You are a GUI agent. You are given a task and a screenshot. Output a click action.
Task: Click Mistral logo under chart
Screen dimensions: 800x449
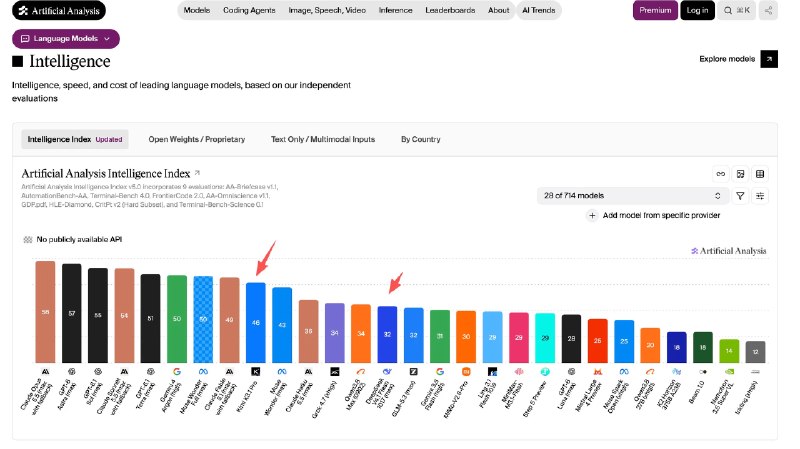597,371
